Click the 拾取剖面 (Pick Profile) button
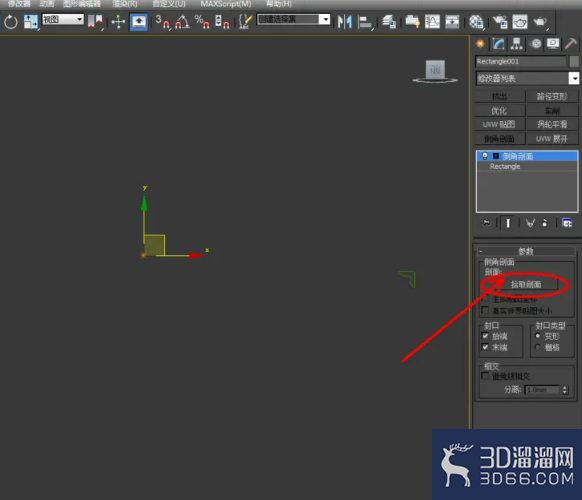This screenshot has height=500, width=582. pos(526,284)
